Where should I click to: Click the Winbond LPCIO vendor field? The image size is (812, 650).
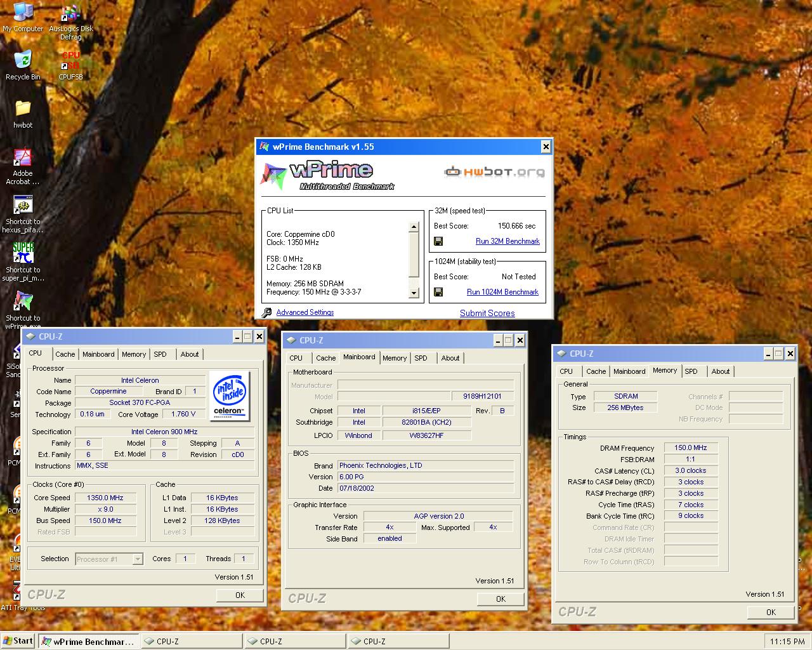[x=359, y=435]
